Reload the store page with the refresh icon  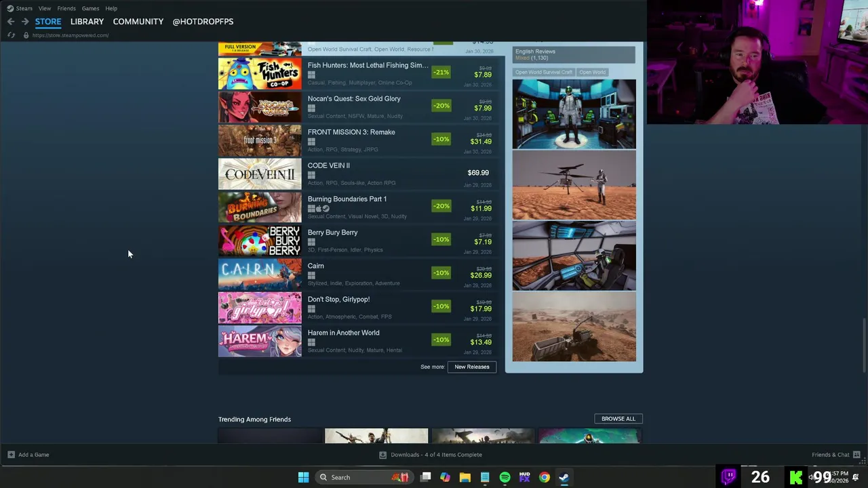tap(11, 35)
